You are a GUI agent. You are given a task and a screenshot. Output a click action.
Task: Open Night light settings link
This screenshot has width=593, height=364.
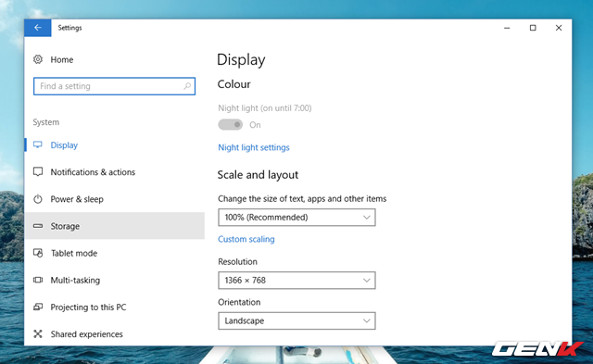[254, 147]
